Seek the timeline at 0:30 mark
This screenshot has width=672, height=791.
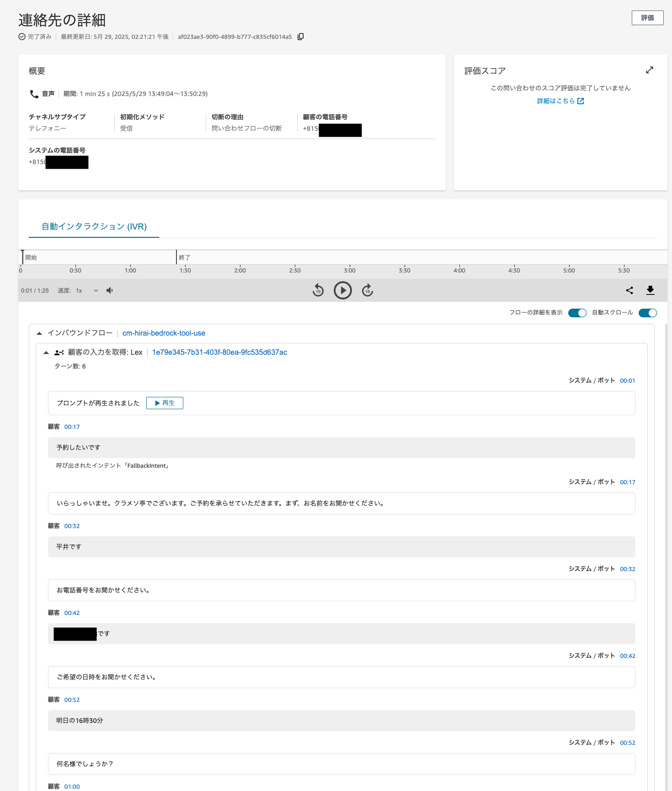[75, 270]
